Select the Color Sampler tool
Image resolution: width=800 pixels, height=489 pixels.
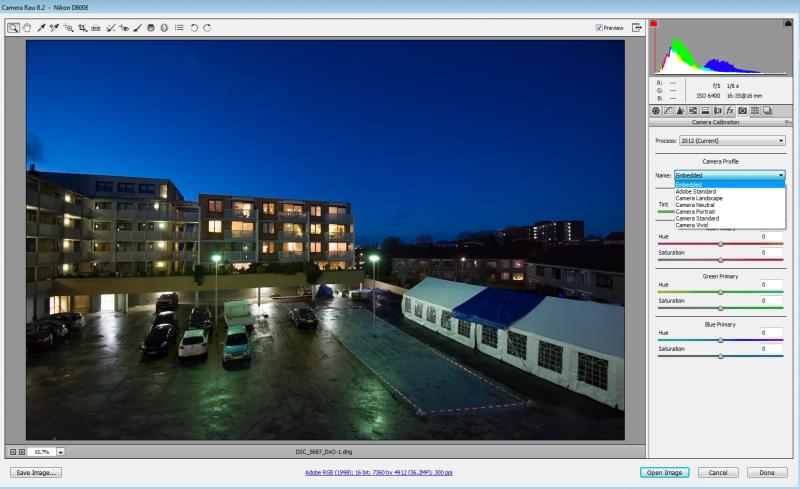click(x=54, y=28)
